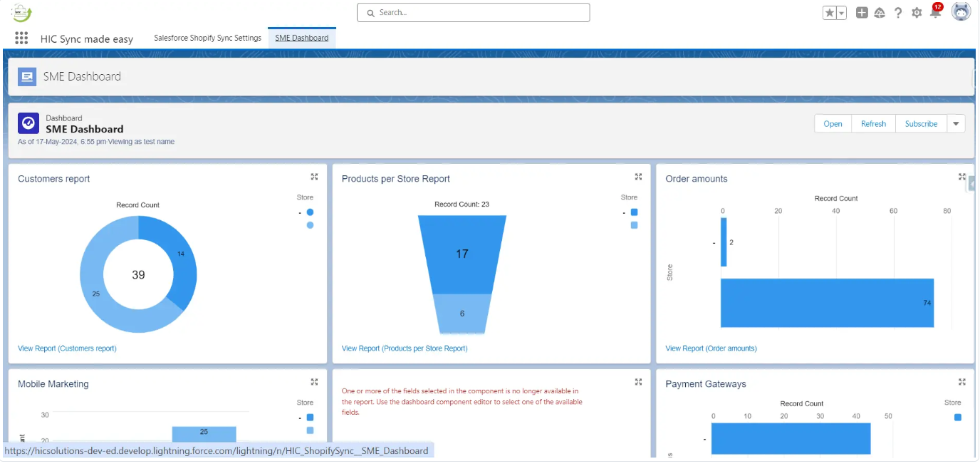This screenshot has height=466, width=980.
Task: Click the global actions plus icon
Action: [862, 12]
